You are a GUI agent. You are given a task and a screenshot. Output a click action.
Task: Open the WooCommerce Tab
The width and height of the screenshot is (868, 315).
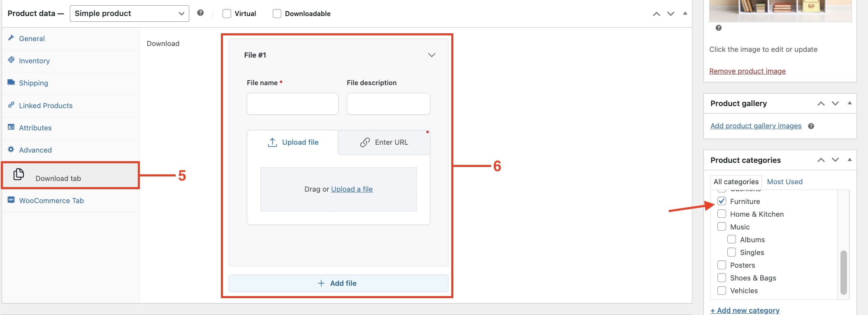tap(71, 201)
